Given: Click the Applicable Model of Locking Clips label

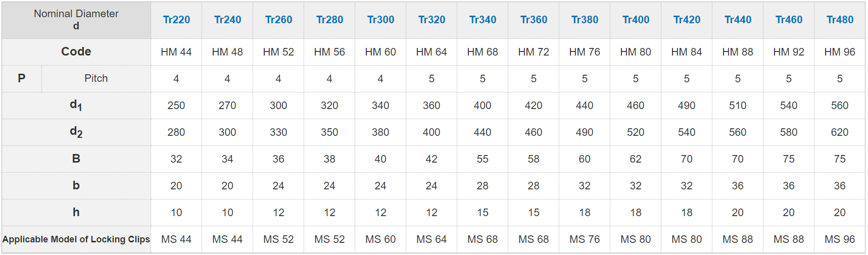Looking at the screenshot, I should tap(76, 239).
